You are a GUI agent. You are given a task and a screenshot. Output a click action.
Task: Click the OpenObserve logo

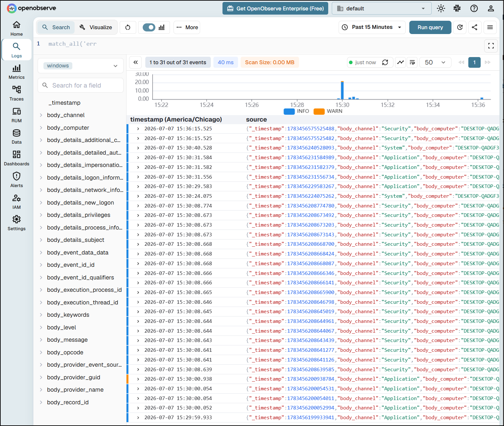pos(31,8)
